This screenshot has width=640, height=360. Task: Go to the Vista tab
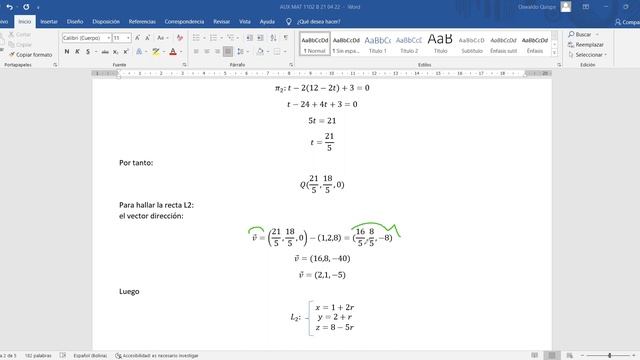[x=245, y=22]
